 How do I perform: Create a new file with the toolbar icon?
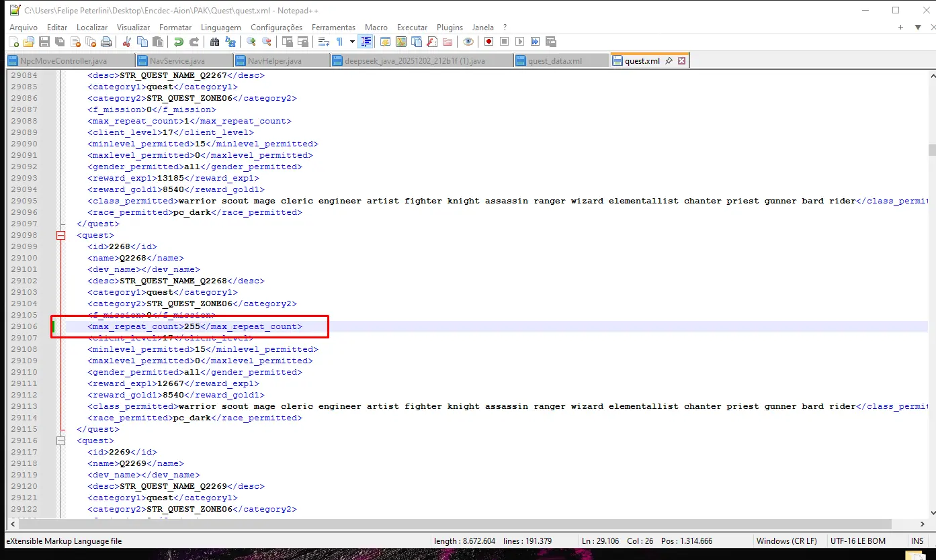coord(13,42)
